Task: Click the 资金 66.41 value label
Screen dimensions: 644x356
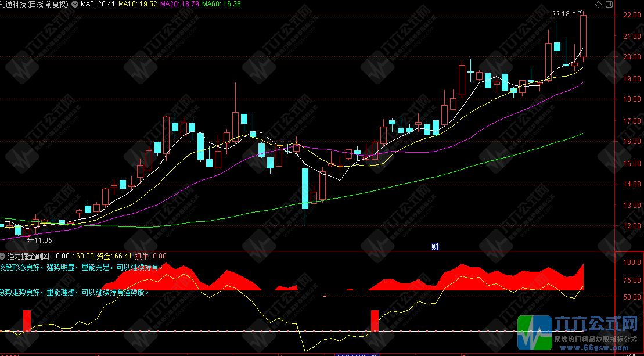Action: click(114, 256)
